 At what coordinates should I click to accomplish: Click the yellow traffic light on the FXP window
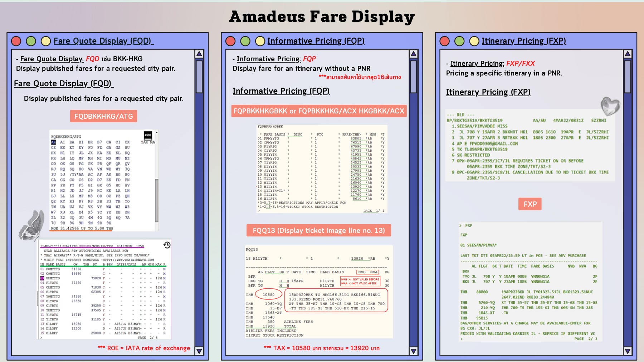(473, 40)
